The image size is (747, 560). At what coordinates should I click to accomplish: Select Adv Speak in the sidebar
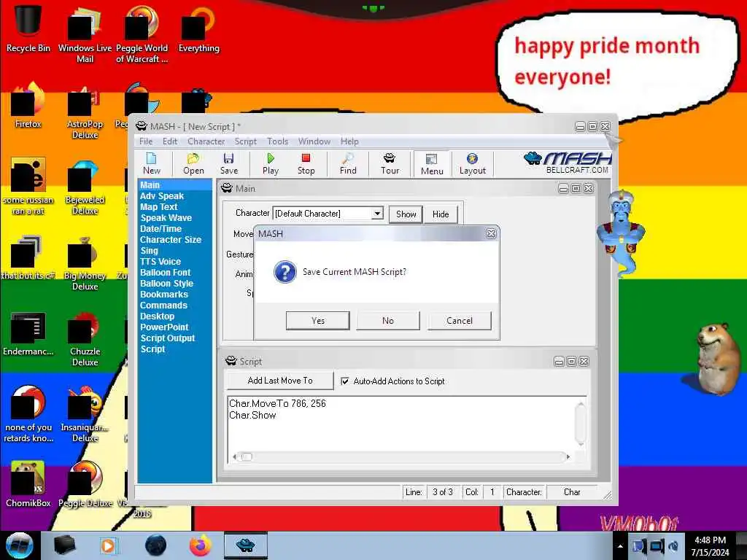click(x=161, y=195)
